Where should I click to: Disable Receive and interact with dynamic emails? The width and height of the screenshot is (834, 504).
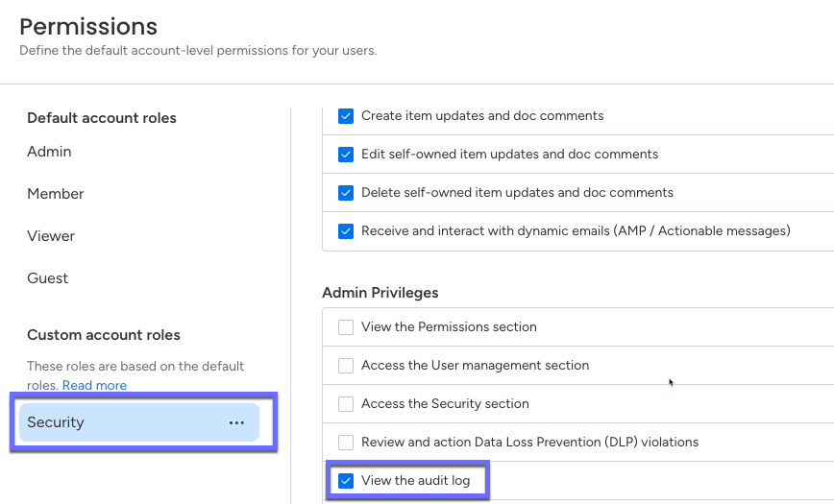click(346, 231)
